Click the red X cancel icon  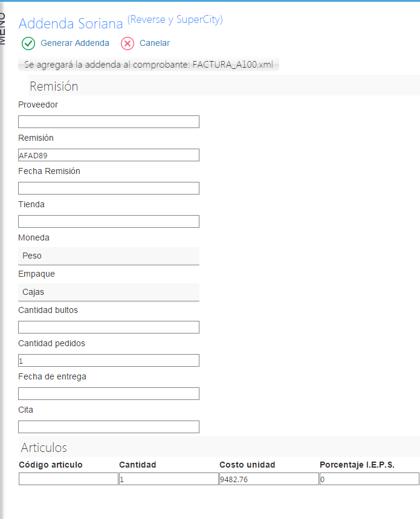pyautogui.click(x=128, y=44)
